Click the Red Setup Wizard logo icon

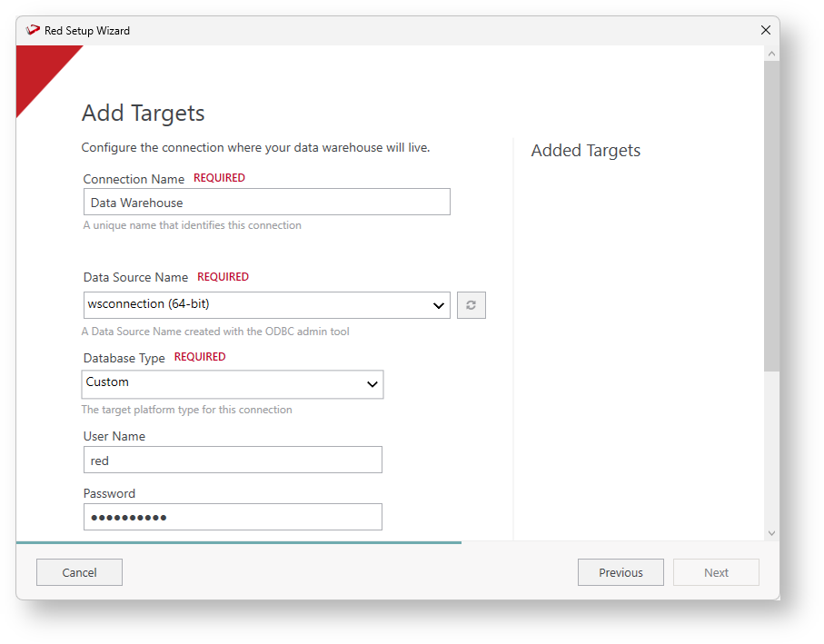coord(33,30)
